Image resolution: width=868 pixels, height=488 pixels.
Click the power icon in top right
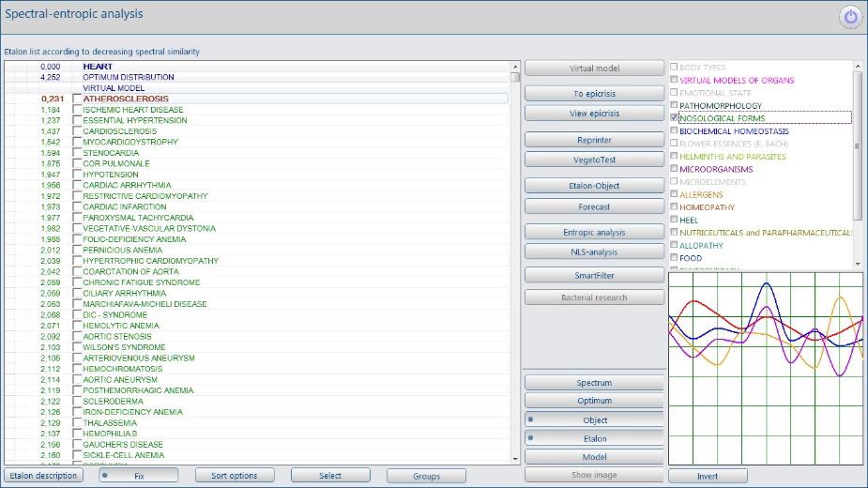pyautogui.click(x=850, y=17)
